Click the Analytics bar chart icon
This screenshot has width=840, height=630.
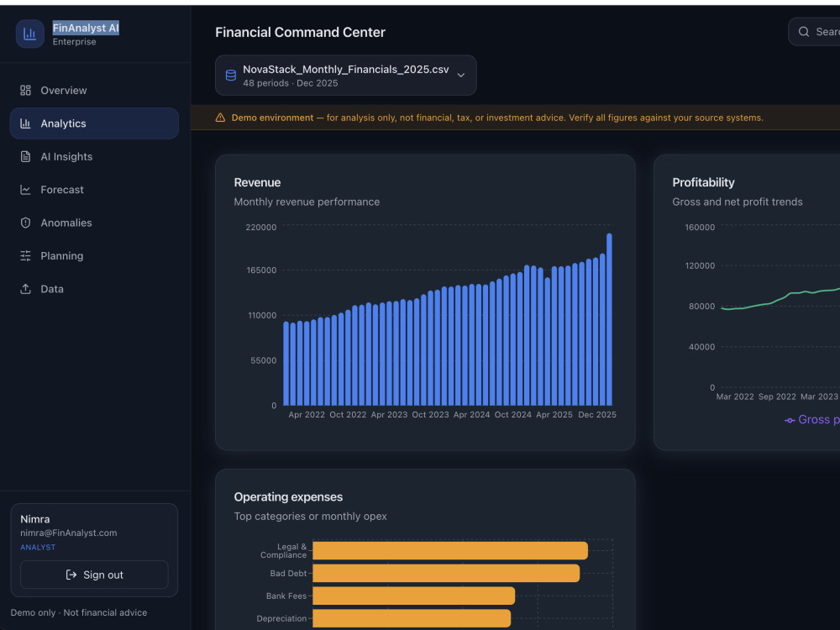(x=25, y=123)
